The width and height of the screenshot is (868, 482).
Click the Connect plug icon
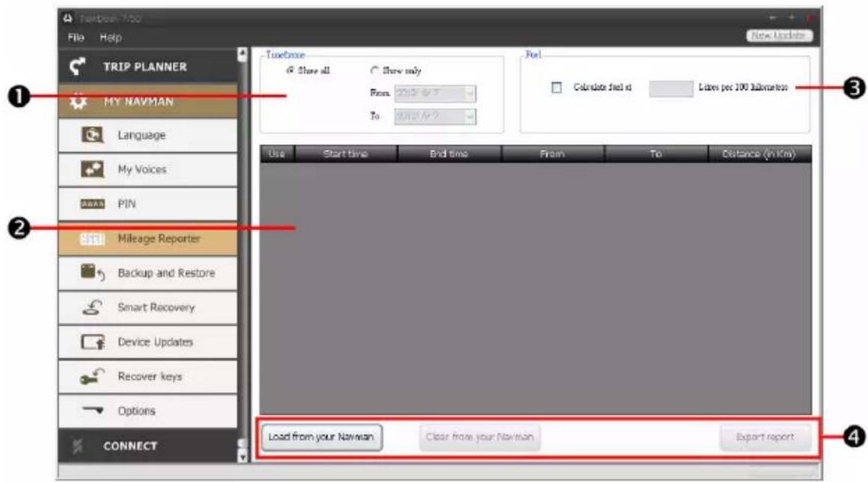(77, 446)
